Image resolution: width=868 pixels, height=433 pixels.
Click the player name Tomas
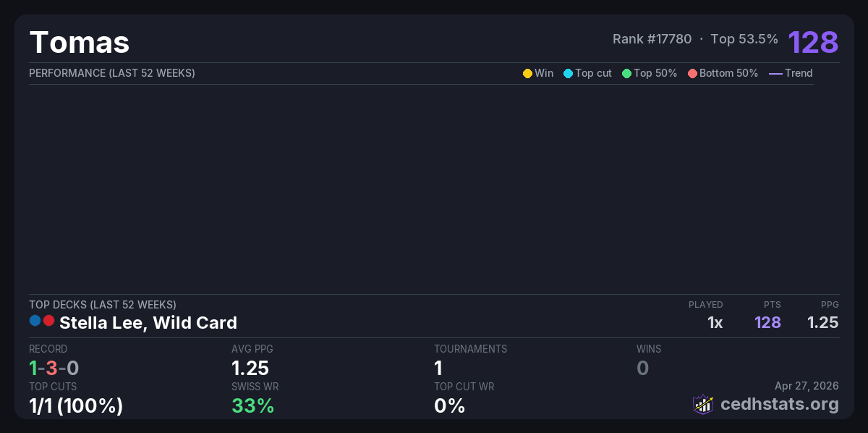[x=80, y=42]
